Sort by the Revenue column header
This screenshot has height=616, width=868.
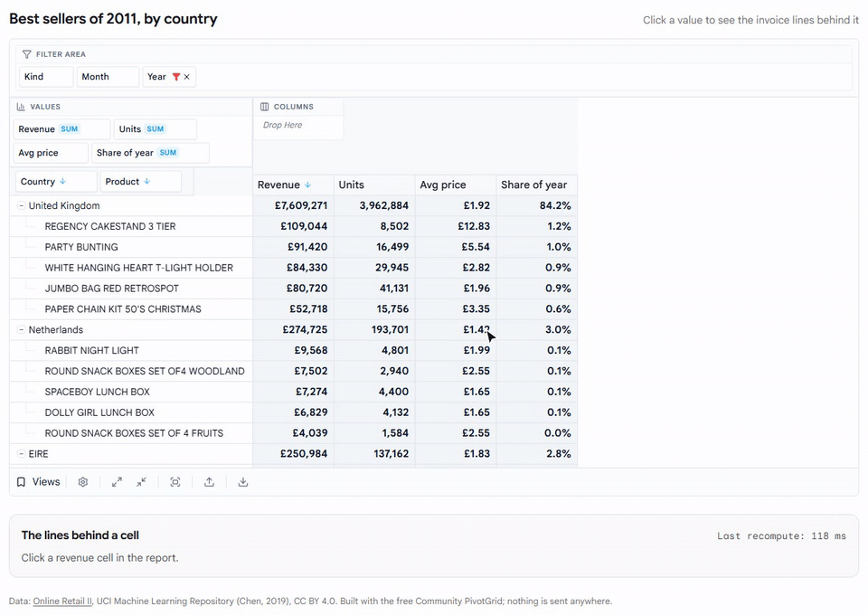tap(293, 185)
